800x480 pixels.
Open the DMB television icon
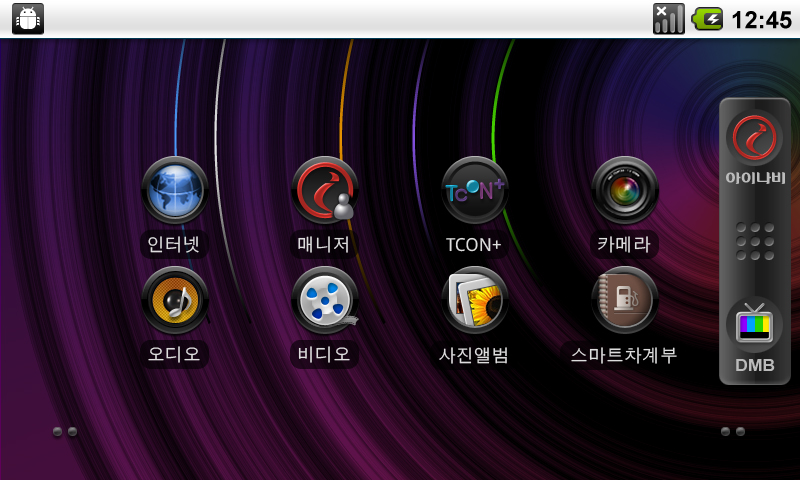tap(755, 324)
